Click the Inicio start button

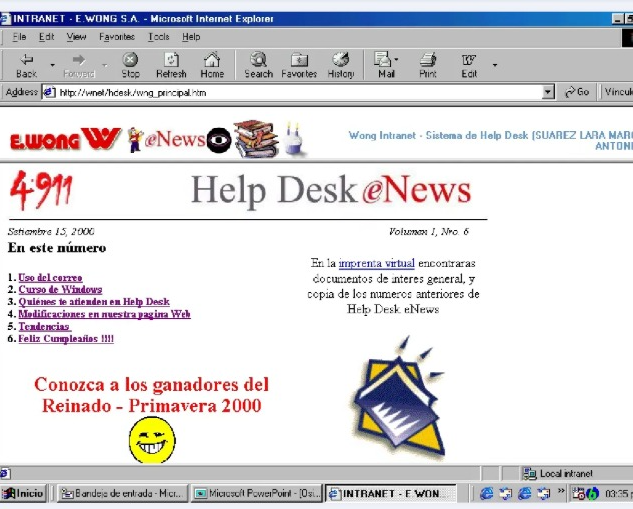pyautogui.click(x=24, y=494)
